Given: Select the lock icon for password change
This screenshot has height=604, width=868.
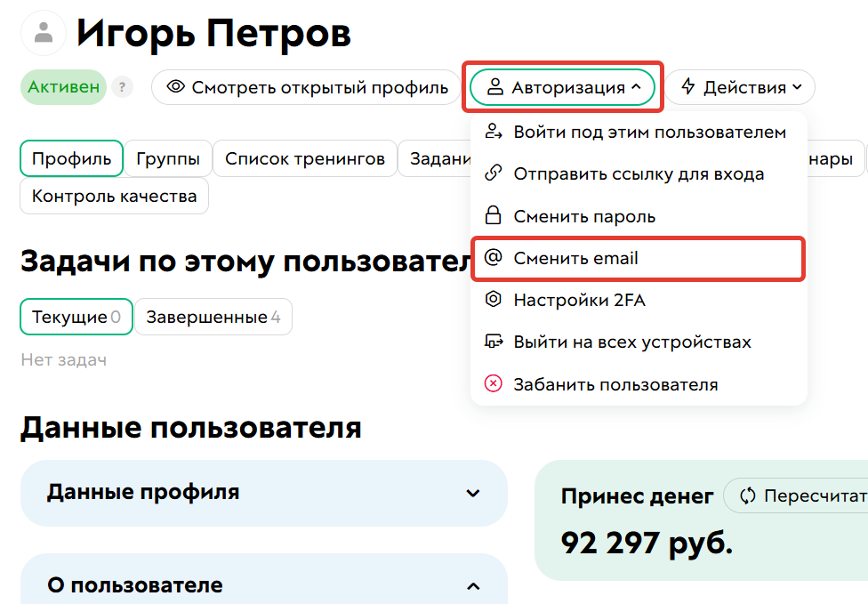Looking at the screenshot, I should point(494,216).
